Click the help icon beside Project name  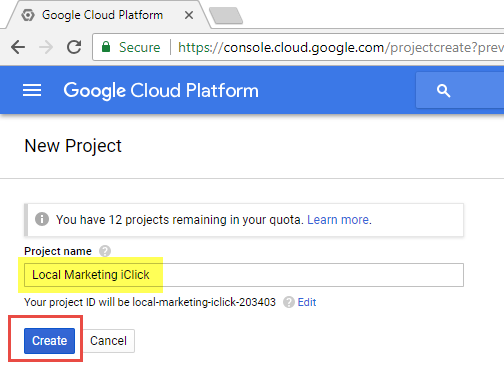point(105,251)
